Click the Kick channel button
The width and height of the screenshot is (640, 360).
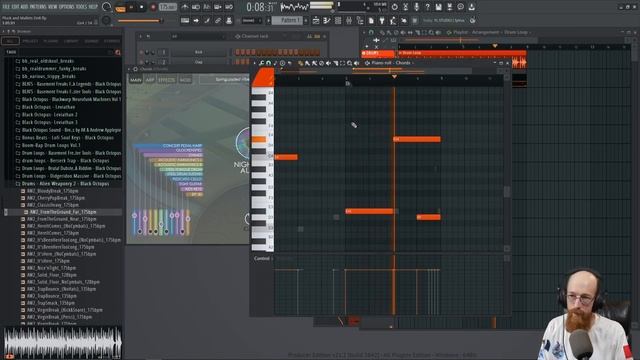coord(199,52)
